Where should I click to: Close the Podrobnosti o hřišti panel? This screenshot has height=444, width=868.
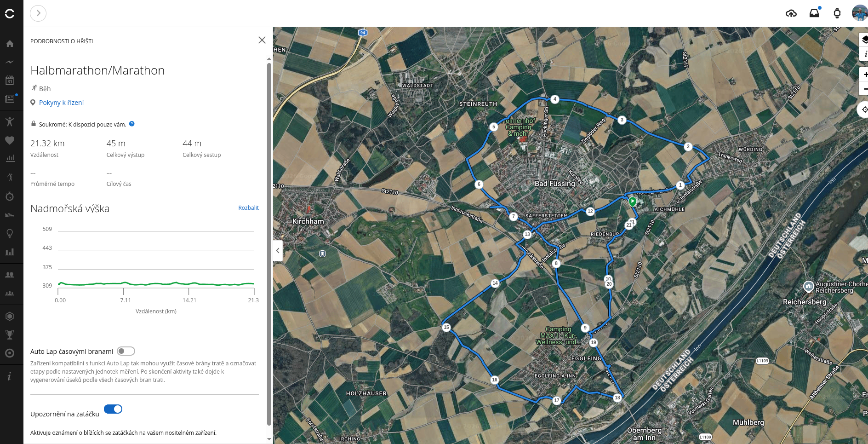[x=262, y=40]
